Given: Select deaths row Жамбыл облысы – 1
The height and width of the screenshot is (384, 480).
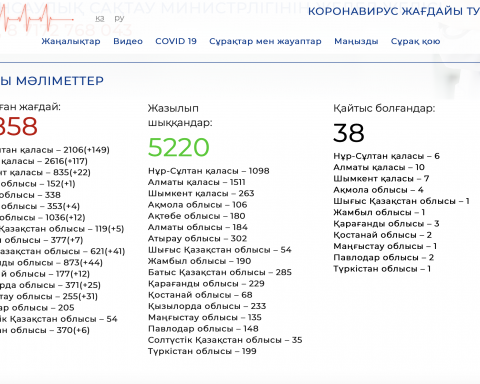Looking at the screenshot, I should [379, 212].
